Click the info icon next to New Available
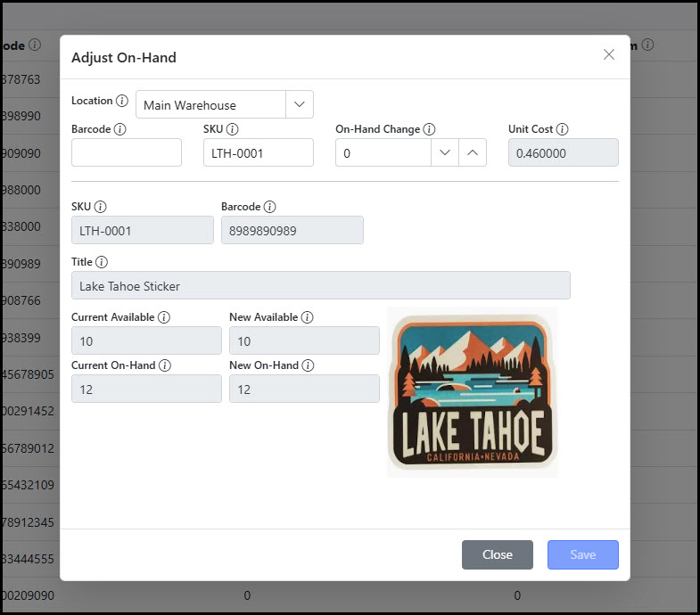The height and width of the screenshot is (615, 700). coord(307,317)
